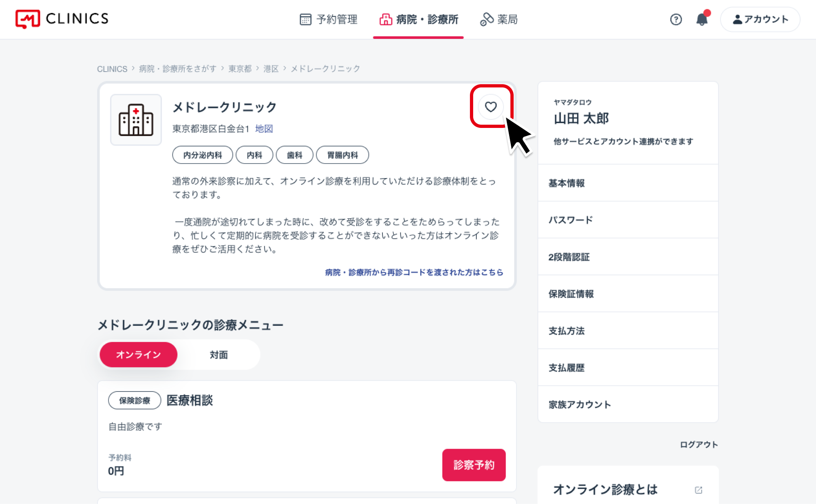Open 家族アカウント in the account menu

tap(628, 404)
